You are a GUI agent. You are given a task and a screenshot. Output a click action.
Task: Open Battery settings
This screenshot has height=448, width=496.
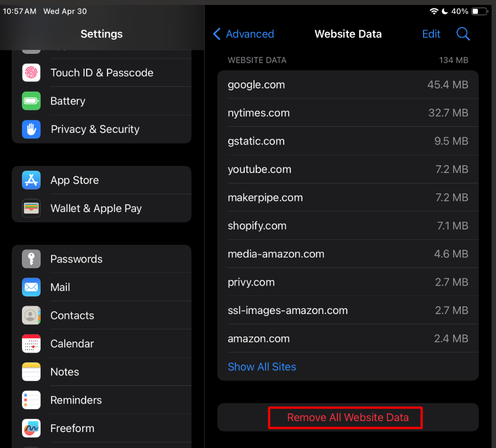pyautogui.click(x=102, y=101)
